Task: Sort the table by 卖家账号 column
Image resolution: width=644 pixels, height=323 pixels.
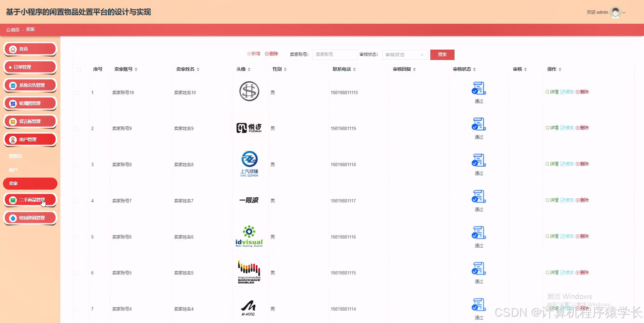Action: pyautogui.click(x=136, y=69)
